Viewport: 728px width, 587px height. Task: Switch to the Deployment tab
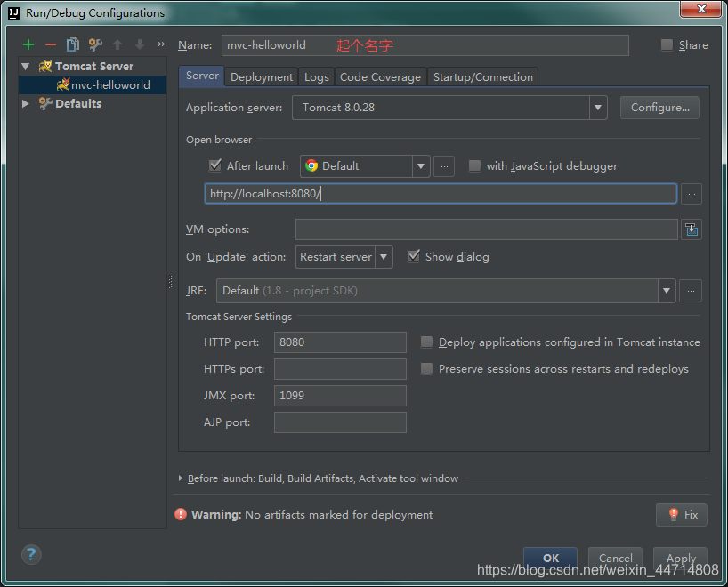262,77
